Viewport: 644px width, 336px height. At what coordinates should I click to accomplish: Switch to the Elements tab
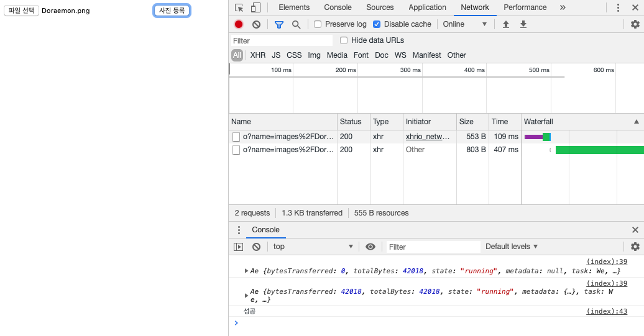[294, 7]
